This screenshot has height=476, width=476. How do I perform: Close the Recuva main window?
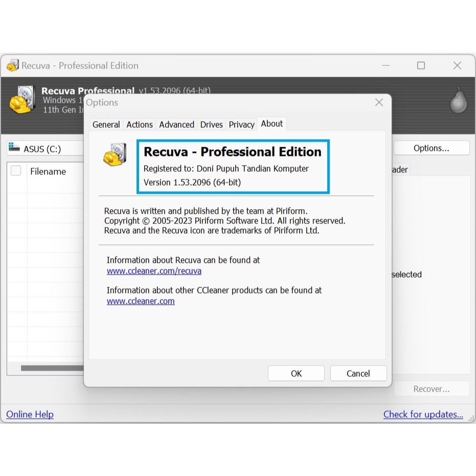pyautogui.click(x=457, y=65)
